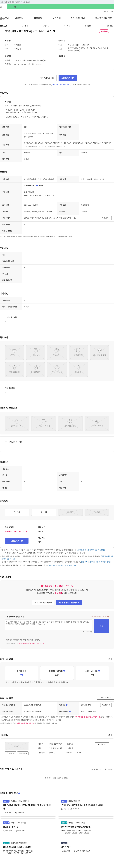Switch to the 복리후생 tab

[67, 26]
